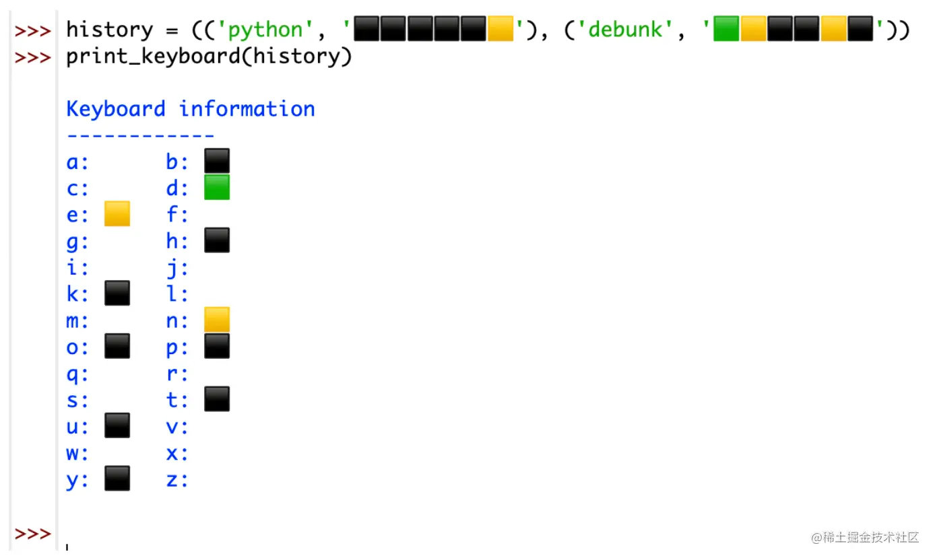Select the Keyboard information heading
935x560 pixels.
(x=191, y=109)
